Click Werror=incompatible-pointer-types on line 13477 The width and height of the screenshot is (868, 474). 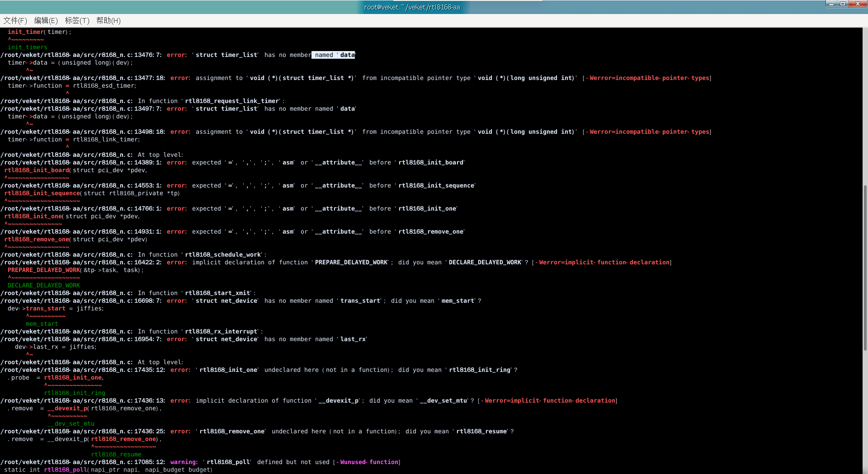pyautogui.click(x=650, y=78)
